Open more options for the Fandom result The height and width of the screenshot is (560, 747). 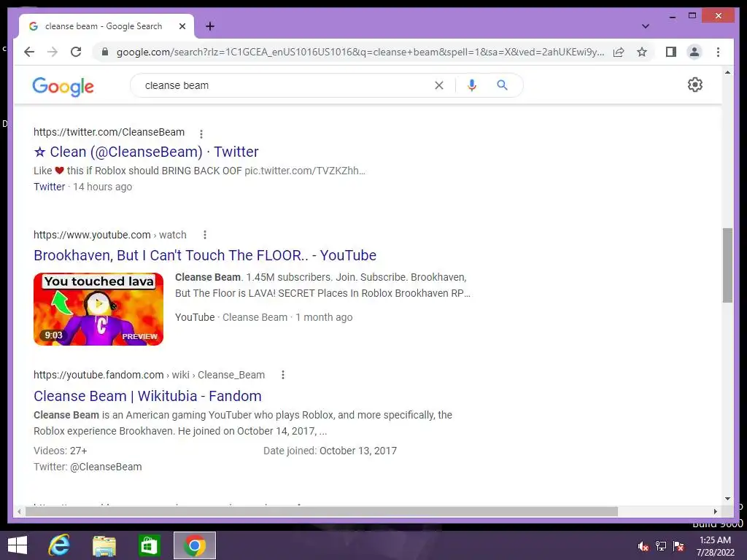(x=282, y=375)
